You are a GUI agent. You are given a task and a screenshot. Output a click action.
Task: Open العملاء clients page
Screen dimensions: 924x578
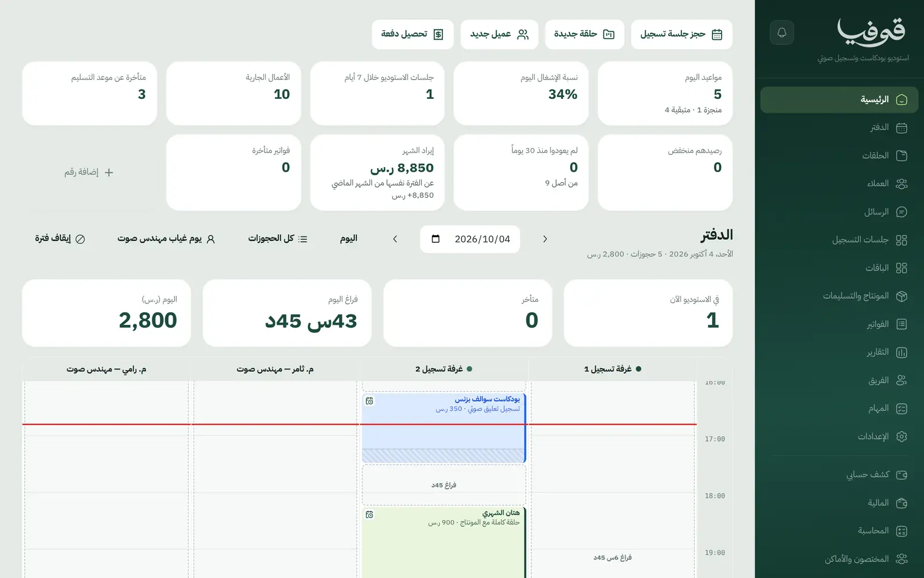click(x=839, y=184)
